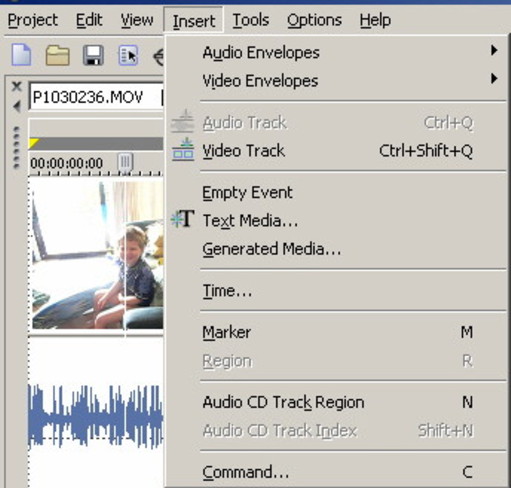
Task: Save project with floppy disk icon
Action: click(x=93, y=55)
